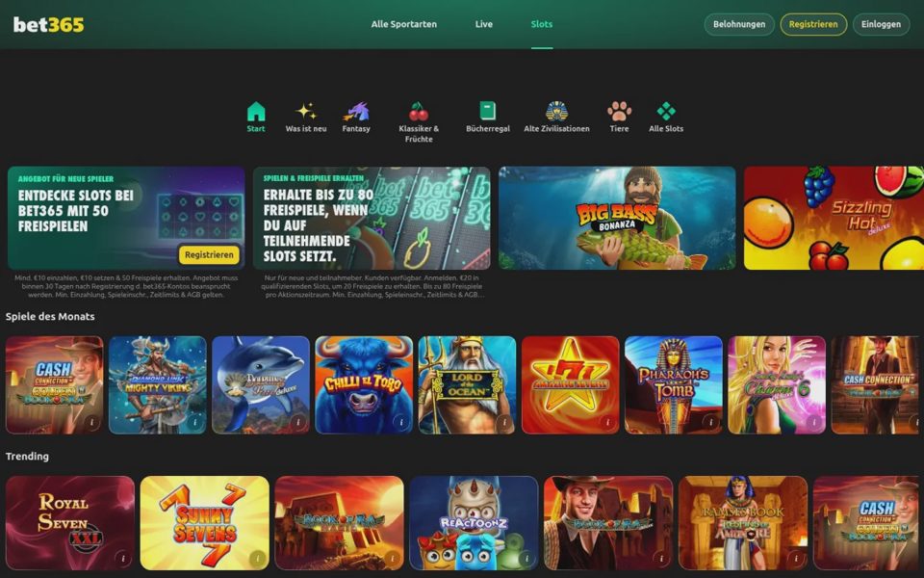
Task: Launch the Mighty Viking game tile
Action: pos(157,384)
